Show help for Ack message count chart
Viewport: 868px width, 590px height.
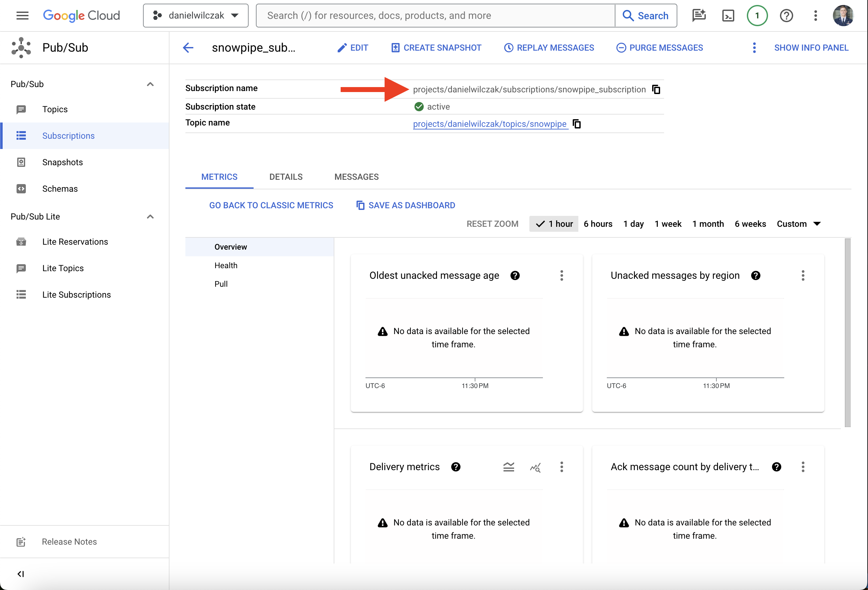pyautogui.click(x=777, y=467)
